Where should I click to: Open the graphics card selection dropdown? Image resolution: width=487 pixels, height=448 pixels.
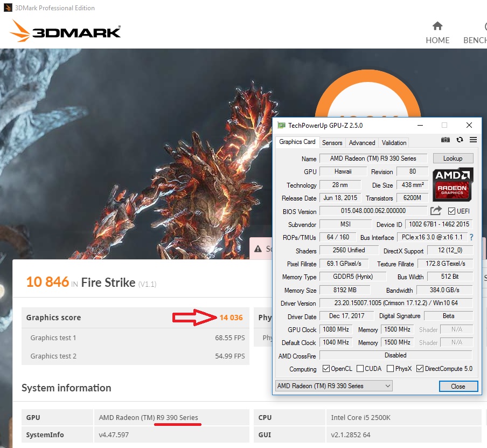pyautogui.click(x=334, y=386)
